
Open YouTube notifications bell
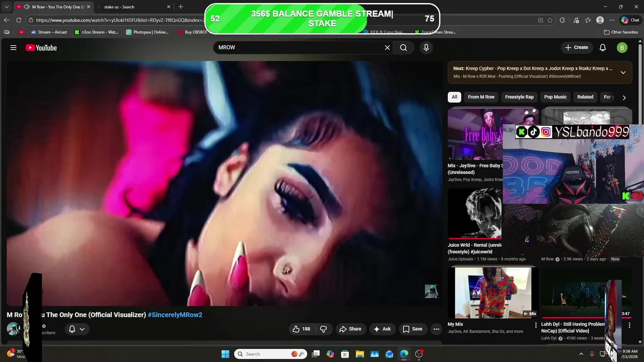(x=603, y=48)
